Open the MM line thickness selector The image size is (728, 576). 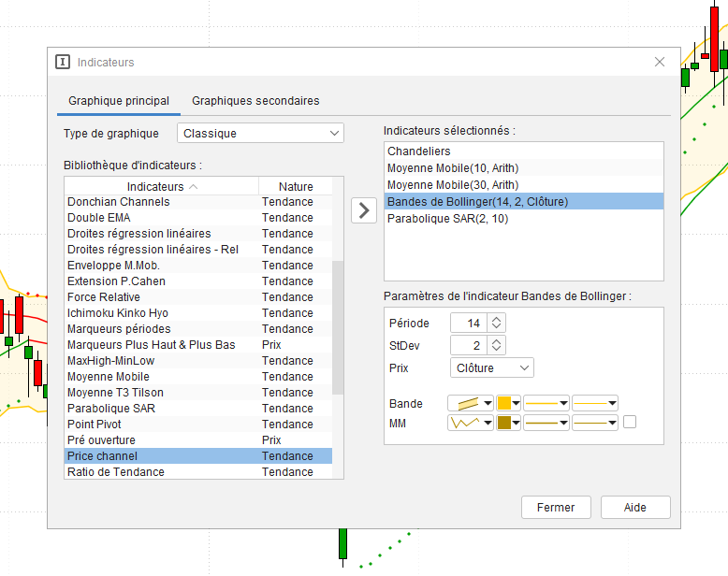click(x=595, y=423)
